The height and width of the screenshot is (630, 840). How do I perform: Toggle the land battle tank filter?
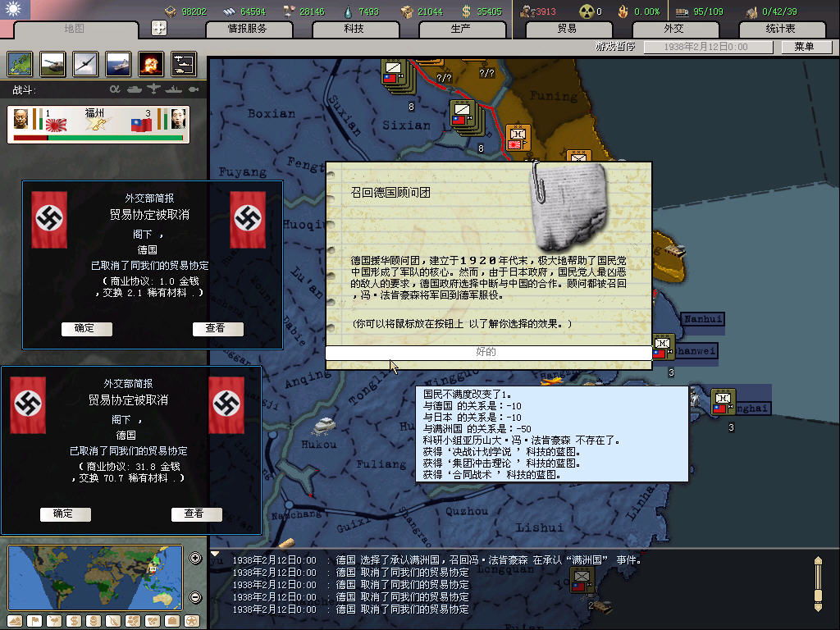click(135, 89)
